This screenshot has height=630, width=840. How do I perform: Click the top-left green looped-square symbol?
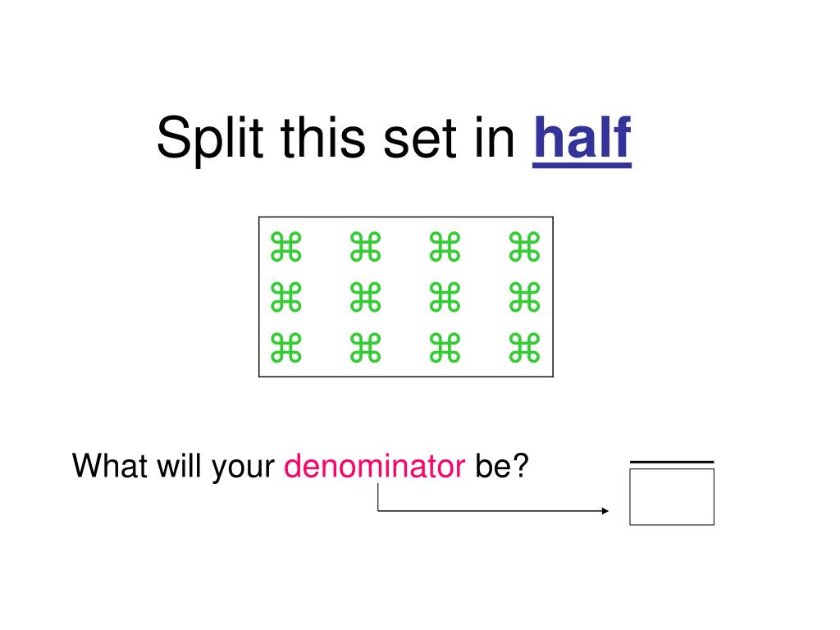pos(286,246)
